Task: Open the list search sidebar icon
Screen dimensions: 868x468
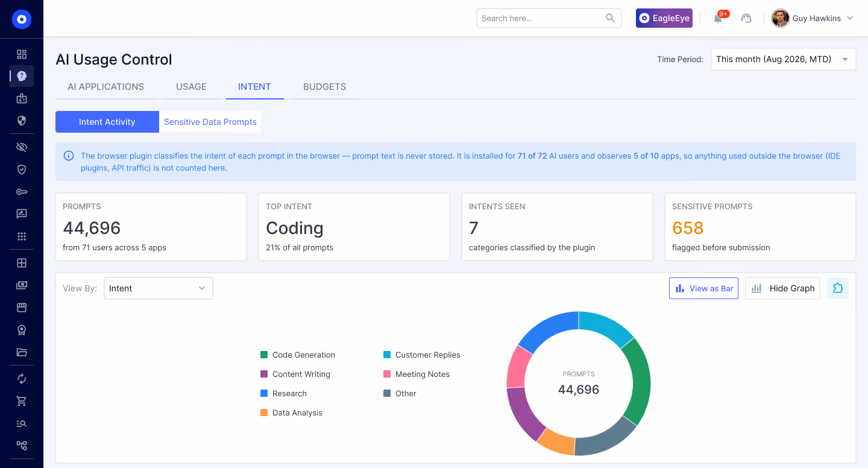Action: [x=22, y=423]
